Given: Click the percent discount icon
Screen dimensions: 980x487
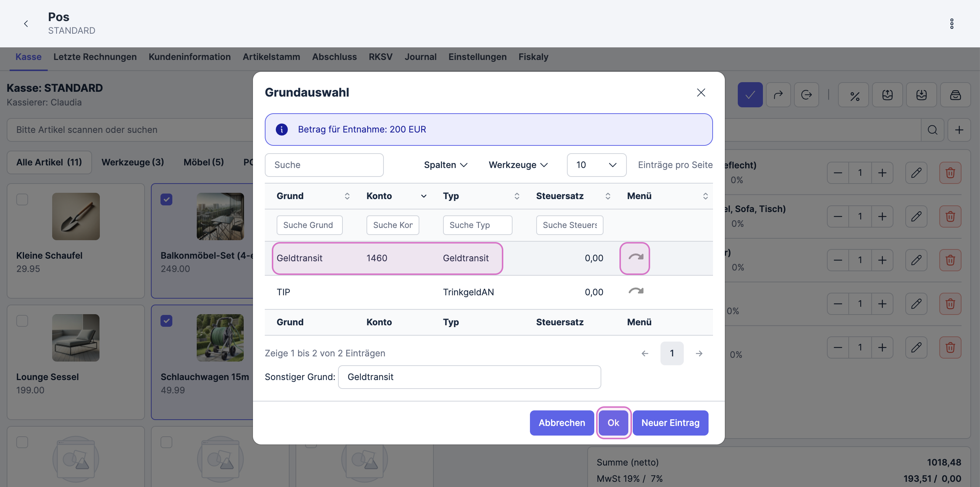Looking at the screenshot, I should point(854,95).
